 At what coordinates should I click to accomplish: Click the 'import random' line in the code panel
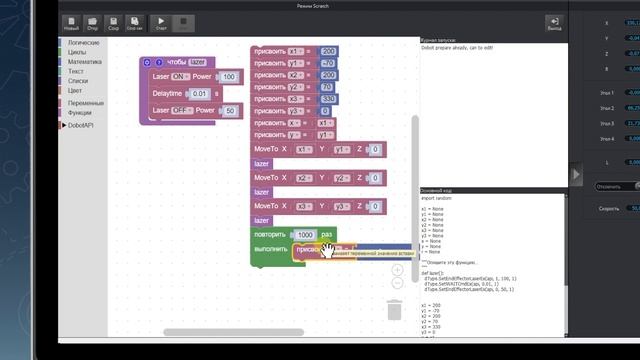point(436,198)
